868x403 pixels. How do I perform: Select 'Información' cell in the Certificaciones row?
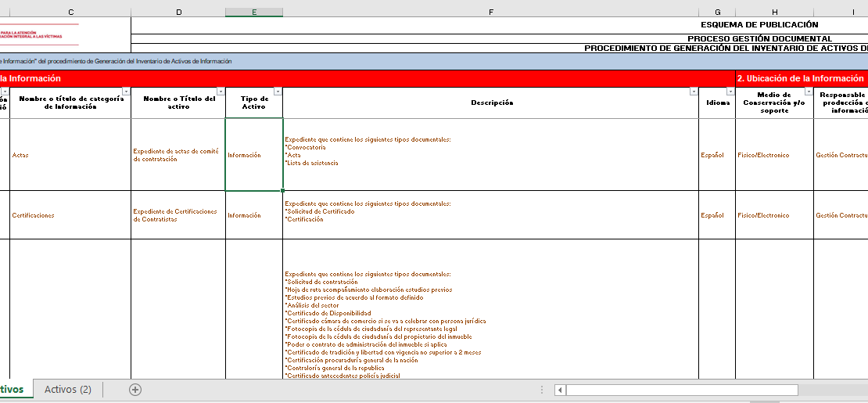pos(254,215)
